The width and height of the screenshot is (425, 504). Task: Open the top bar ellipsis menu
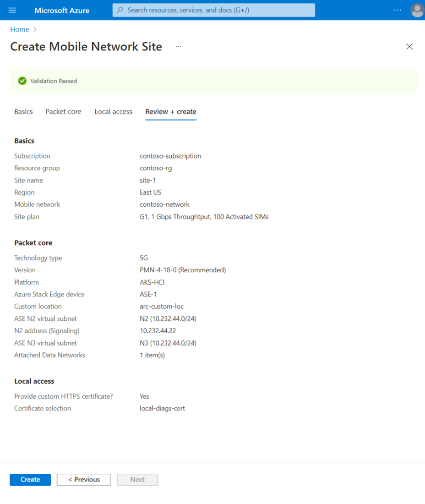[397, 10]
